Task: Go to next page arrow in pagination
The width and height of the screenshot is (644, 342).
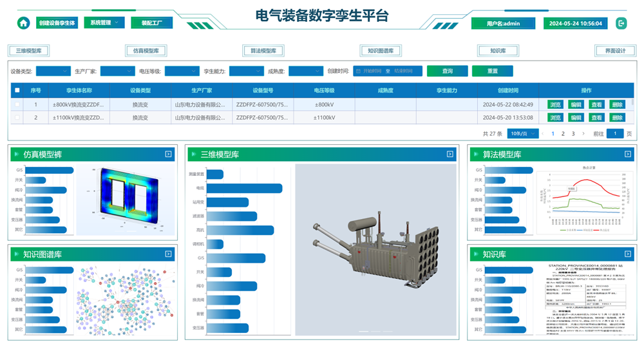Action: click(583, 134)
